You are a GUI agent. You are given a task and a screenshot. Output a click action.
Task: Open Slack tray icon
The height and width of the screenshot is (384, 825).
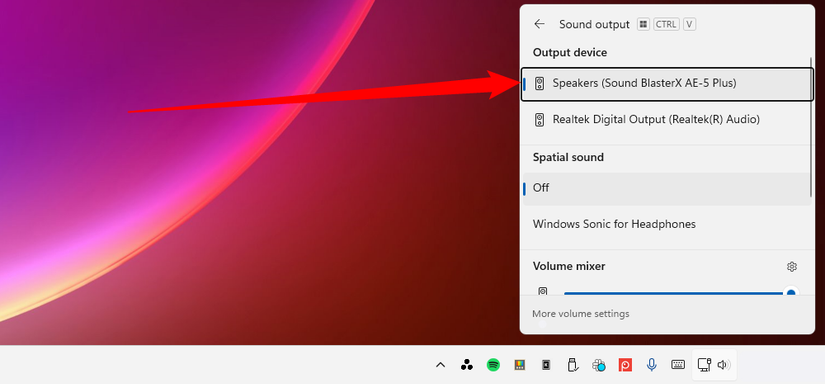tap(599, 365)
